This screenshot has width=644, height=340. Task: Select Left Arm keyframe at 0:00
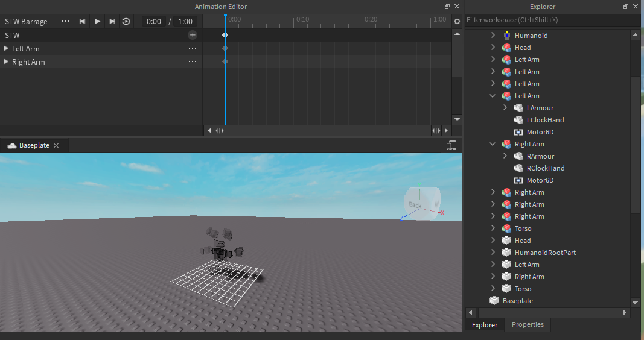225,48
